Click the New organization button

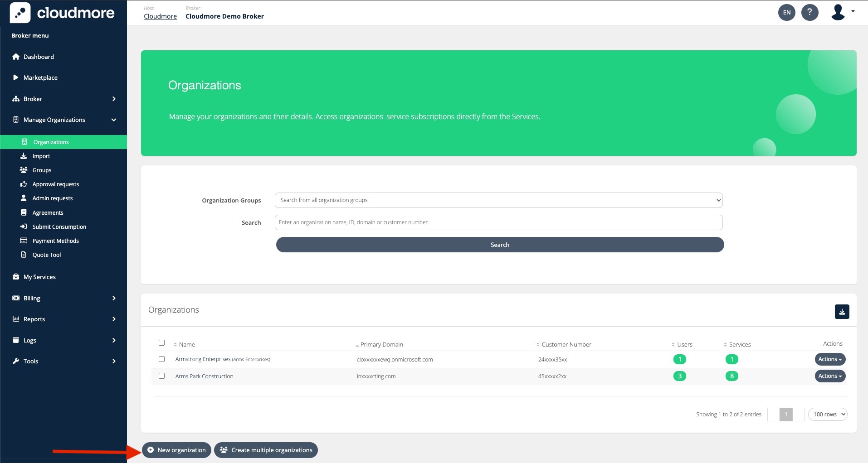coord(176,450)
